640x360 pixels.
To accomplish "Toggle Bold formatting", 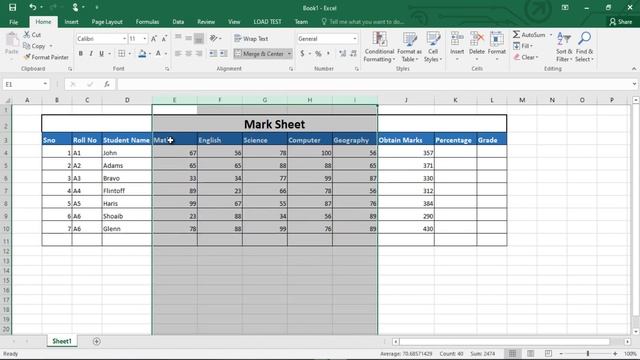I will [x=81, y=53].
